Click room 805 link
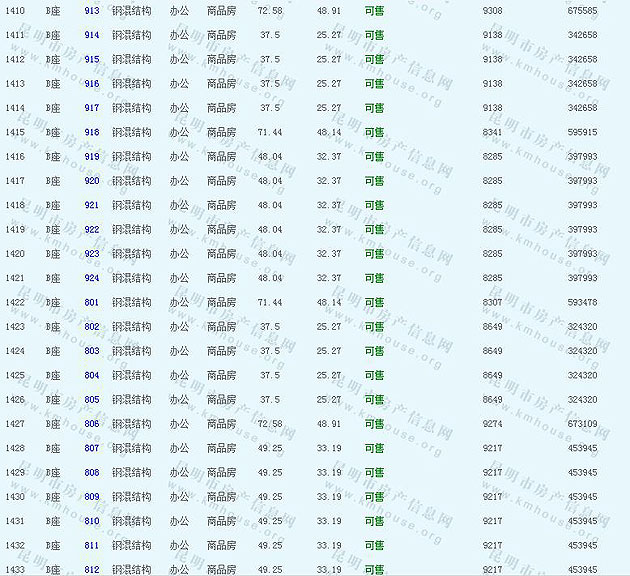630x576 pixels. [x=92, y=400]
